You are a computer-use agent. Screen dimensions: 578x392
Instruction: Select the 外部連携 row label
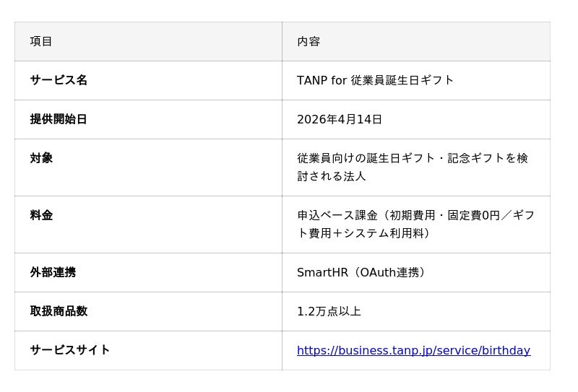[53, 272]
